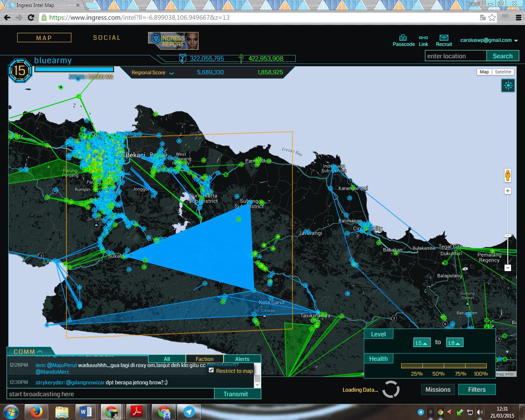
Task: Click the Street View pegman icon
Action: pyautogui.click(x=508, y=176)
